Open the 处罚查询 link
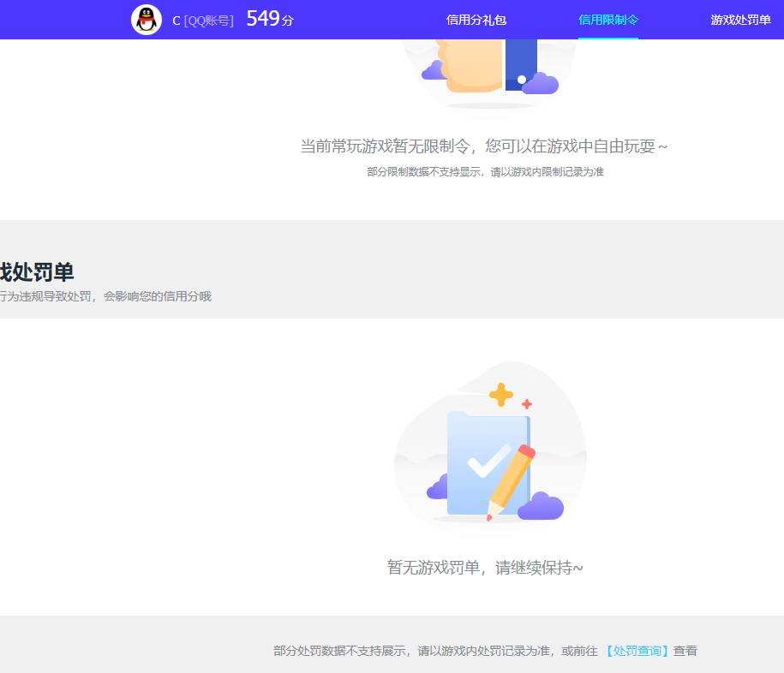 [x=636, y=651]
